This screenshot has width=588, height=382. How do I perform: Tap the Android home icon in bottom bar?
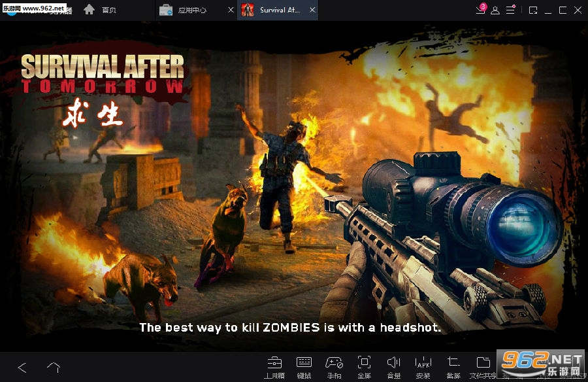pos(54,368)
